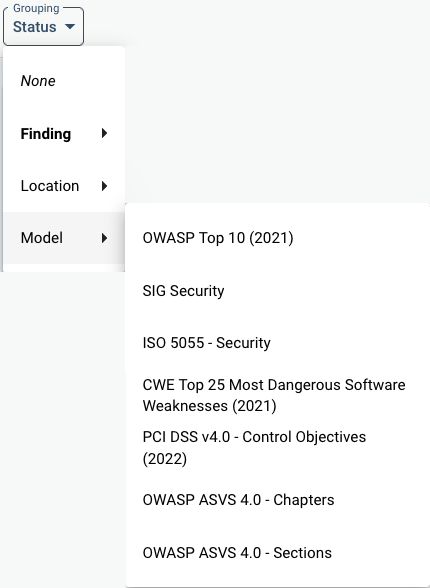Expand Finding submenu arrow
Image resolution: width=430 pixels, height=588 pixels.
pos(105,133)
